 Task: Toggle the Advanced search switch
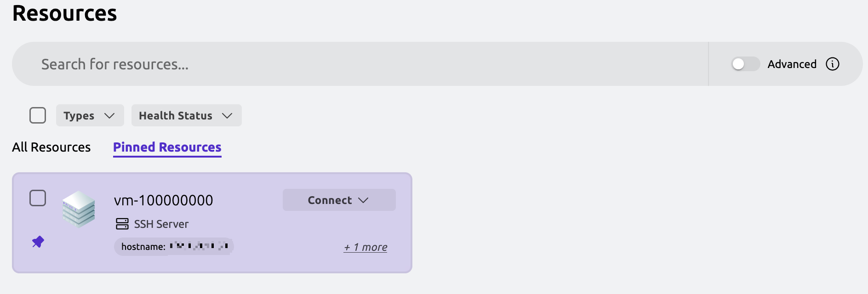tap(745, 64)
